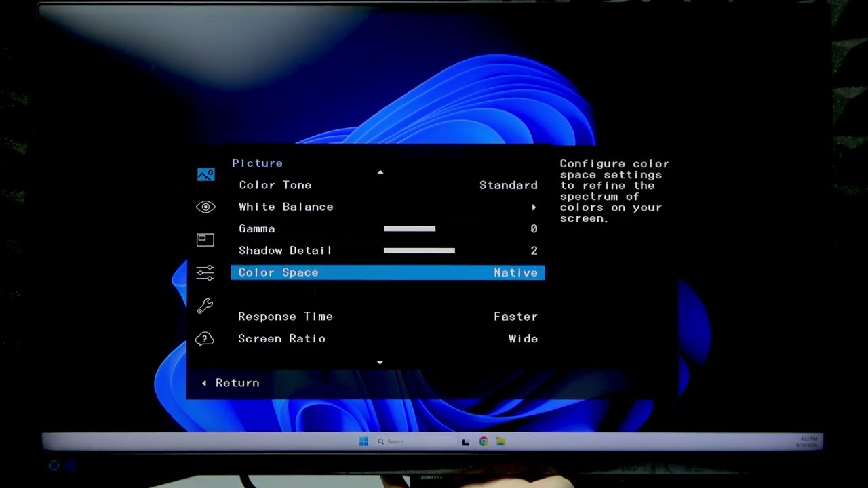This screenshot has width=868, height=488.
Task: Select the Shadow Detail setting row
Action: point(388,251)
